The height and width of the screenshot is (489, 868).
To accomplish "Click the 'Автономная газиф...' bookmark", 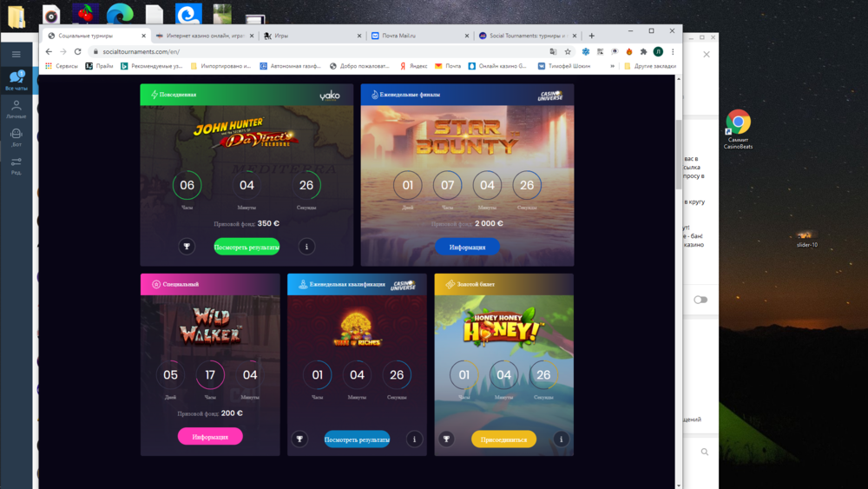I will [291, 66].
